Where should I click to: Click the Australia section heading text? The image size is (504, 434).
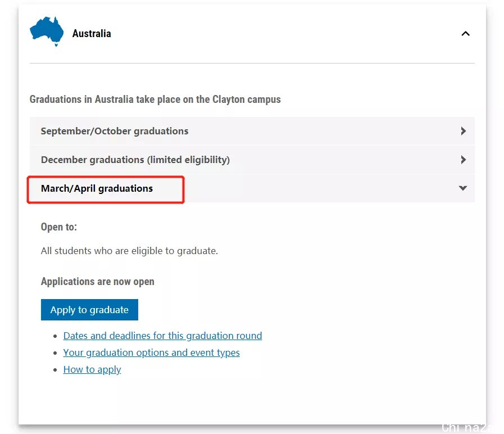click(x=92, y=34)
